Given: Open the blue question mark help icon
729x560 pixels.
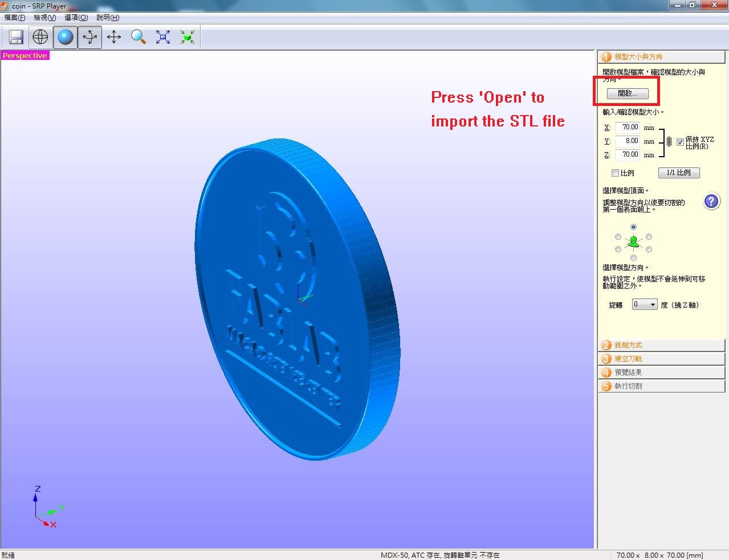Looking at the screenshot, I should coord(711,201).
